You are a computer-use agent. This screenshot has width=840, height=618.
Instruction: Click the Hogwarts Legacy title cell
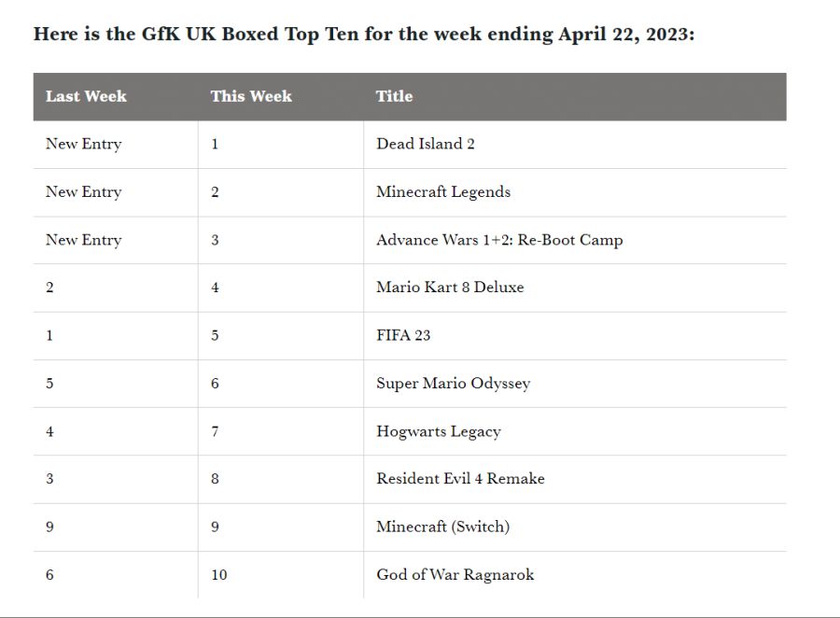tap(439, 431)
